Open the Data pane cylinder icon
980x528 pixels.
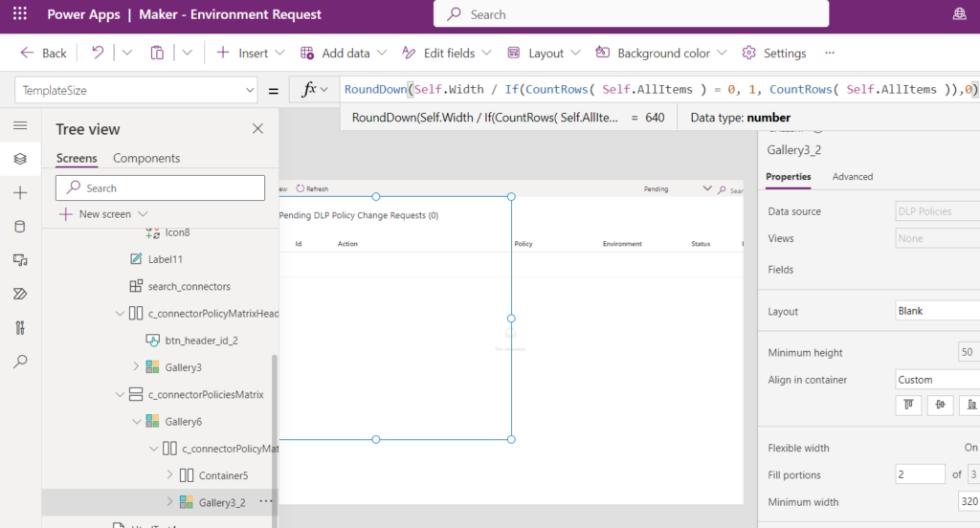tap(20, 226)
